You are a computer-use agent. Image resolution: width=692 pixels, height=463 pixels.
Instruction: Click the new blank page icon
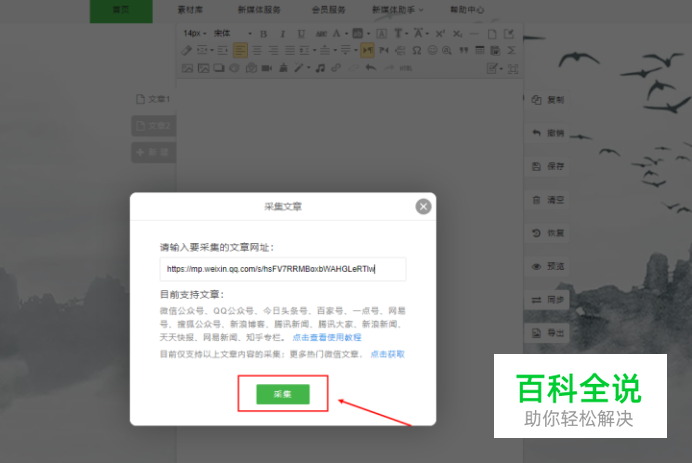tap(492, 34)
